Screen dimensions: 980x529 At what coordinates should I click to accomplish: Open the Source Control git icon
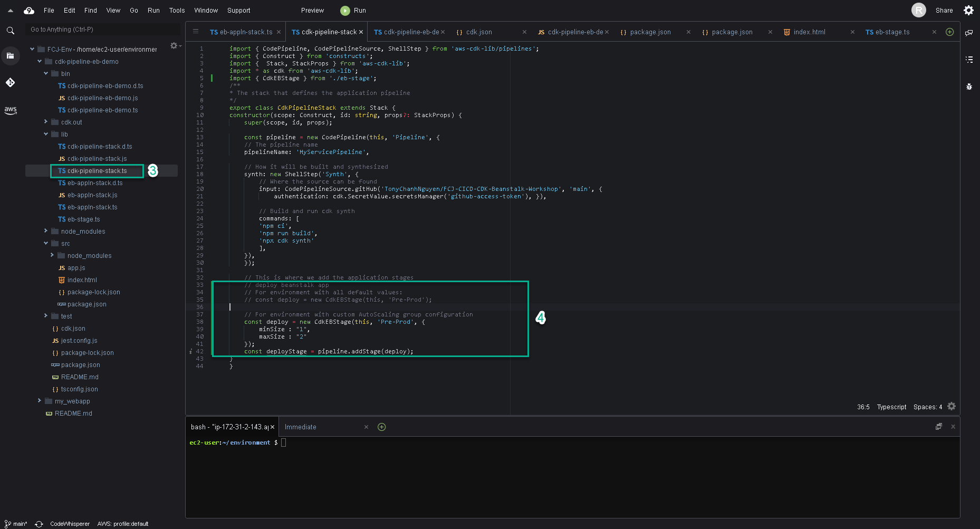pyautogui.click(x=10, y=82)
